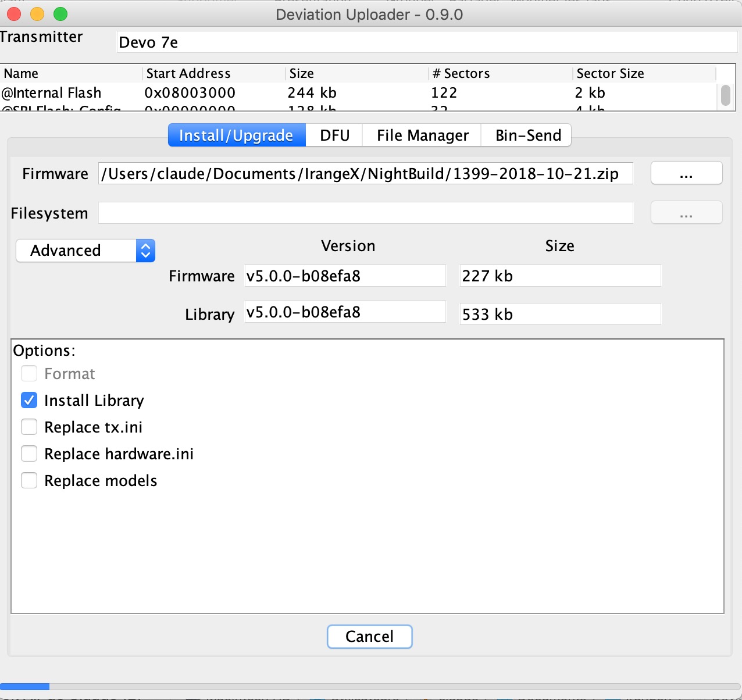This screenshot has height=700, width=742.
Task: Toggle the Format checkbox
Action: [29, 373]
